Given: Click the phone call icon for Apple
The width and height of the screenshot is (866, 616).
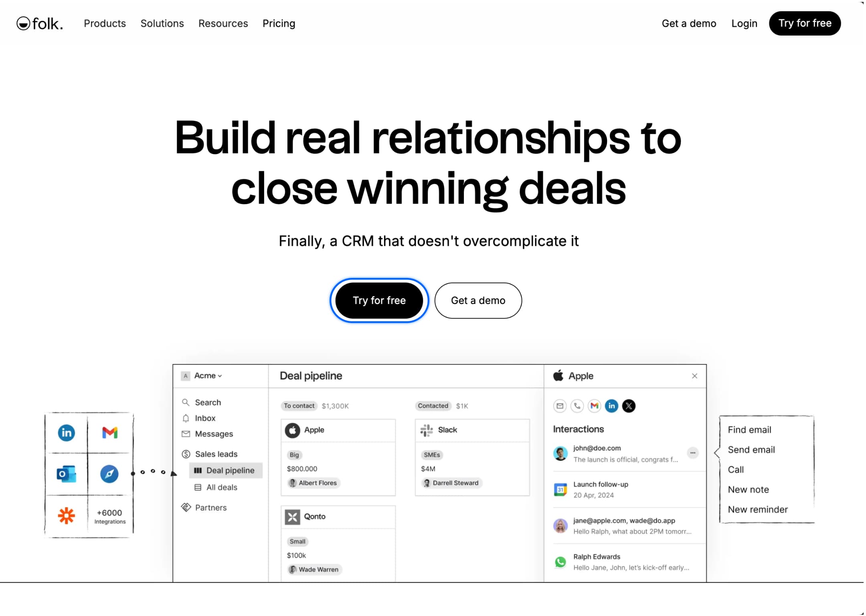Looking at the screenshot, I should pyautogui.click(x=576, y=405).
